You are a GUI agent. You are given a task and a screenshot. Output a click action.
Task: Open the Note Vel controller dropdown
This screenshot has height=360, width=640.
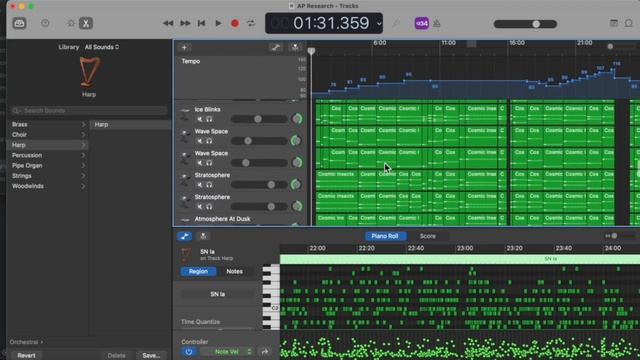[228, 351]
